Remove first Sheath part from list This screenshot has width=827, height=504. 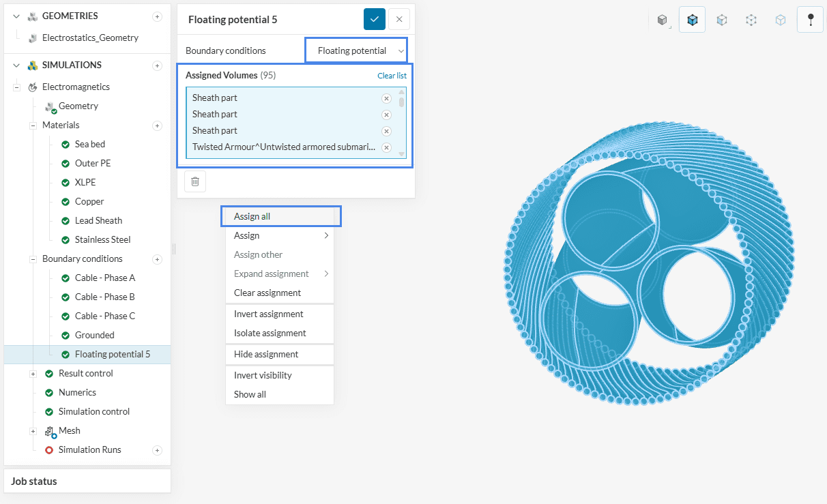[386, 98]
